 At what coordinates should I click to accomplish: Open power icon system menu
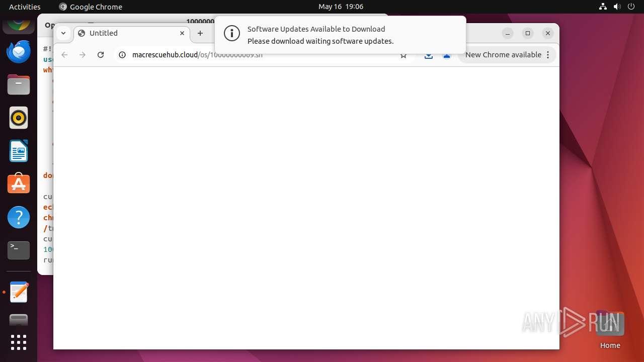tap(631, 7)
